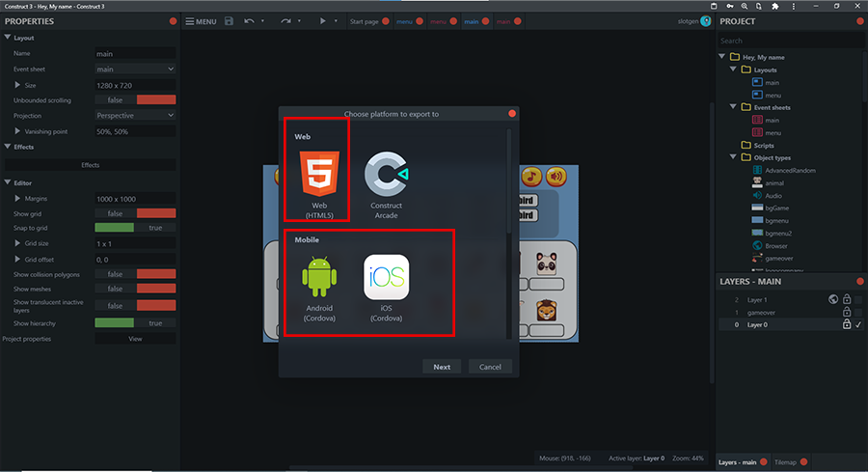The width and height of the screenshot is (868, 472).
Task: Click the Undo arrow icon
Action: [249, 21]
